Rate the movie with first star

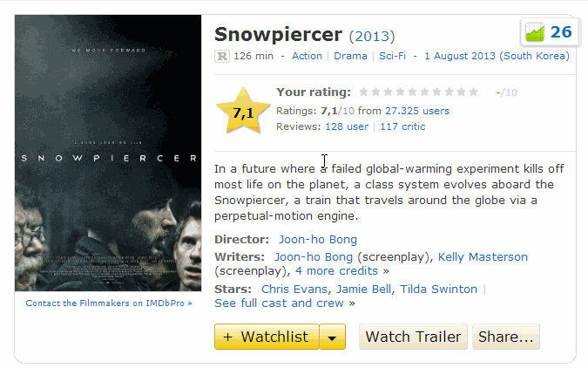[x=364, y=92]
